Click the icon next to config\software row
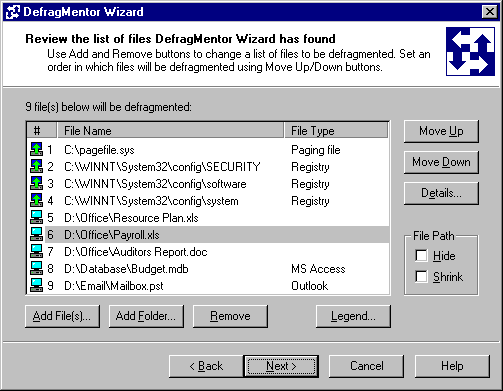 coord(36,183)
